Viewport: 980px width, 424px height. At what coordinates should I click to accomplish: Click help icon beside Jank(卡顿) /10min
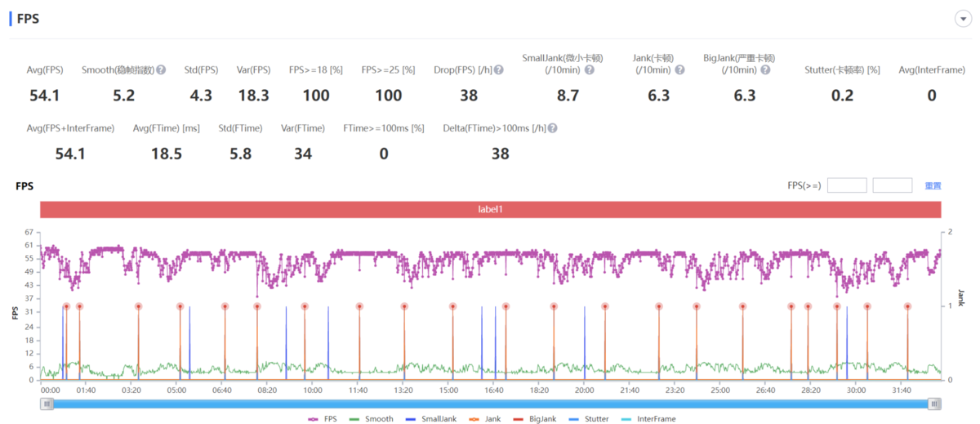679,70
